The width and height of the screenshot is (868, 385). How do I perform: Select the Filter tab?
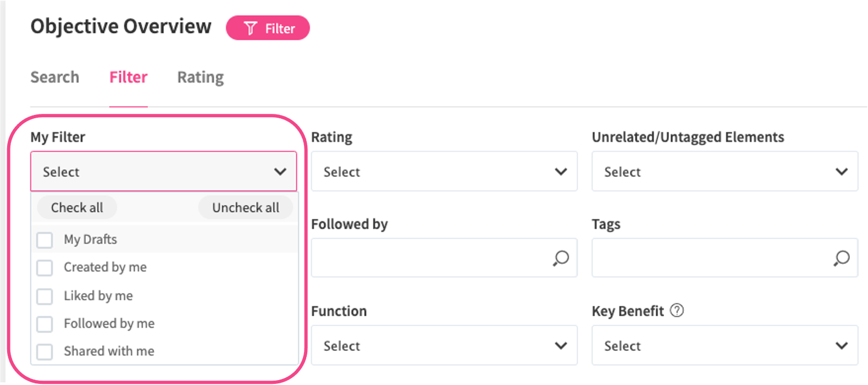[x=128, y=77]
